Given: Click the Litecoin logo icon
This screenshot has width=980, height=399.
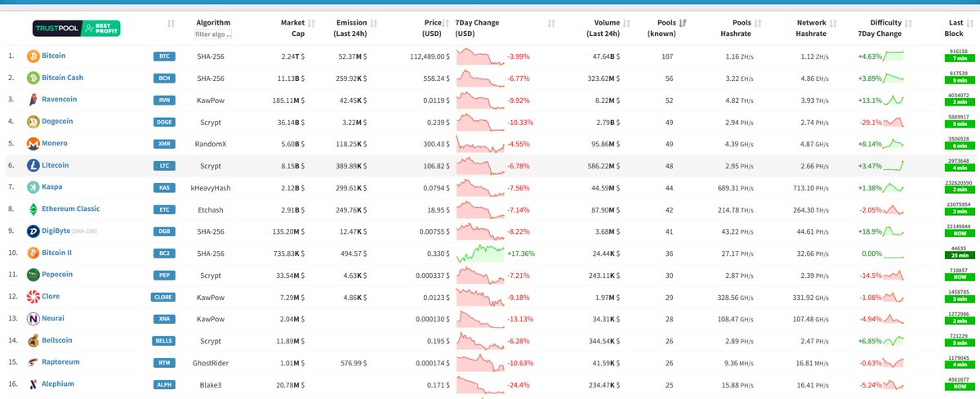Looking at the screenshot, I should (x=33, y=165).
